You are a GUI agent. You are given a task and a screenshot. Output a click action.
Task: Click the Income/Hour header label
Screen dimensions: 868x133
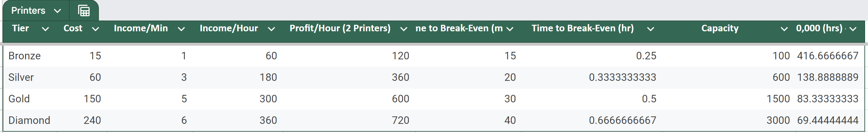(x=229, y=28)
